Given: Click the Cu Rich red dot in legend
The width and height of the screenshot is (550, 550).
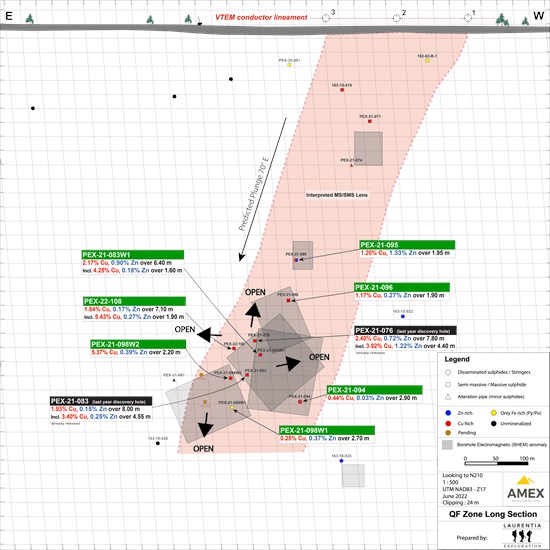Looking at the screenshot, I should (448, 423).
